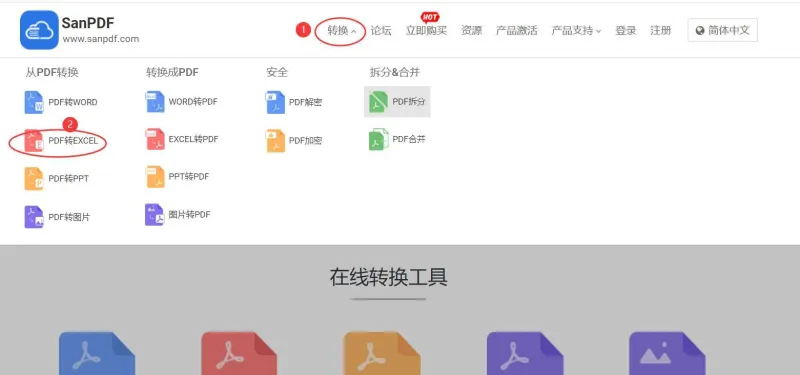The width and height of the screenshot is (800, 375).
Task: Select the PDF解密 text link
Action: 306,102
